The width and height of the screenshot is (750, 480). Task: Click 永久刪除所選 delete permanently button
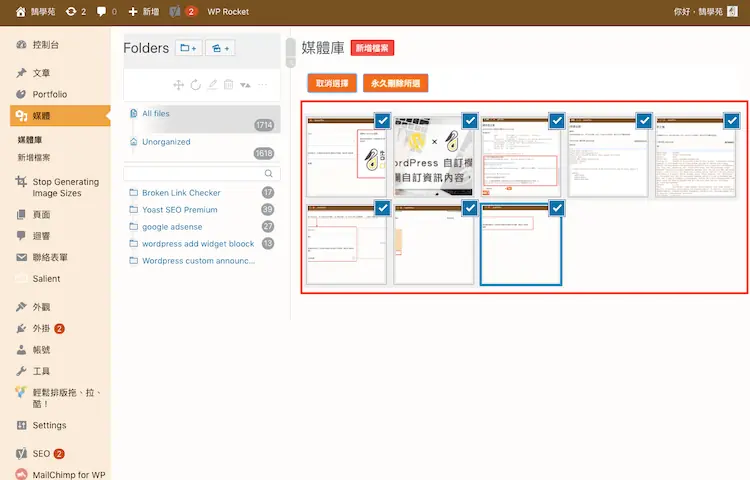point(396,83)
